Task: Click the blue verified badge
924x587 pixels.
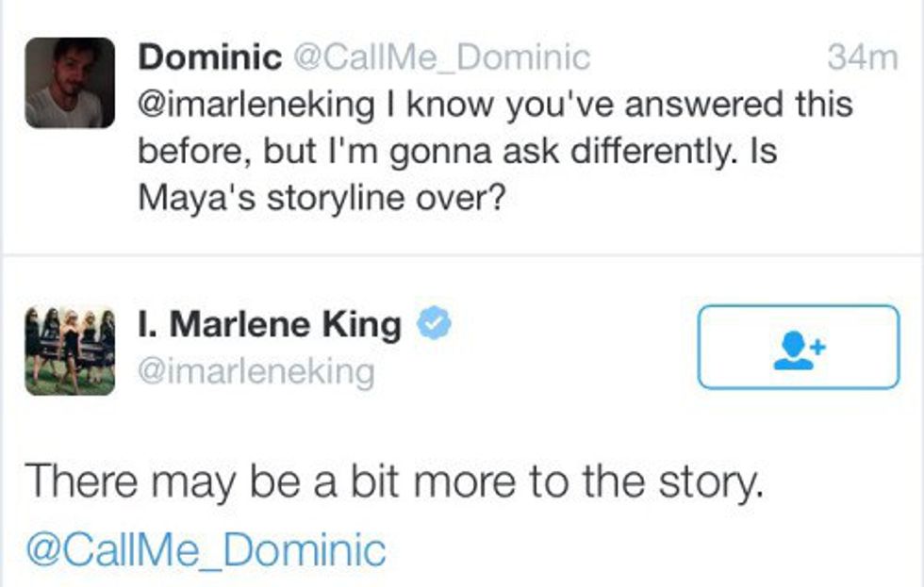Action: point(433,326)
